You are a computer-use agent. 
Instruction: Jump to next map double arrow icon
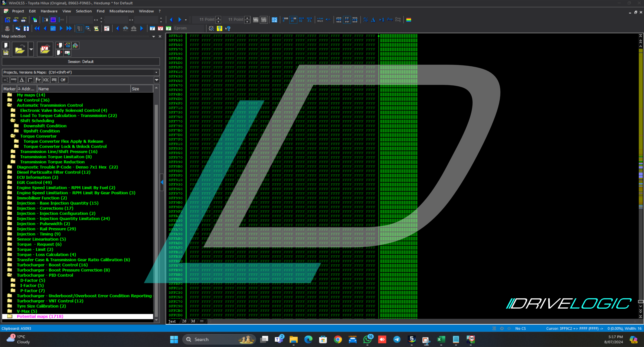69,28
